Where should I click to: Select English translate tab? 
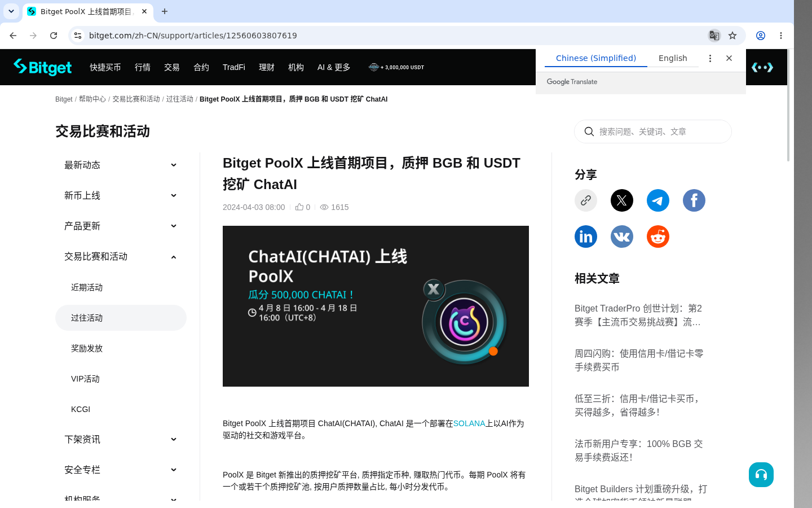[673, 58]
